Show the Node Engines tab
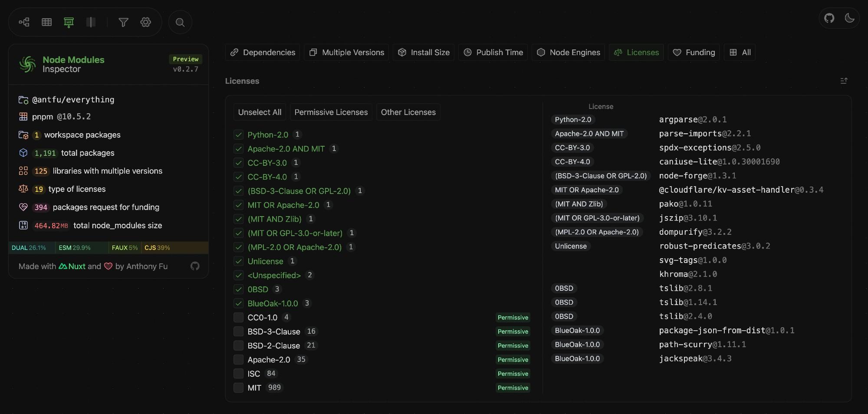The height and width of the screenshot is (414, 868). 568,53
